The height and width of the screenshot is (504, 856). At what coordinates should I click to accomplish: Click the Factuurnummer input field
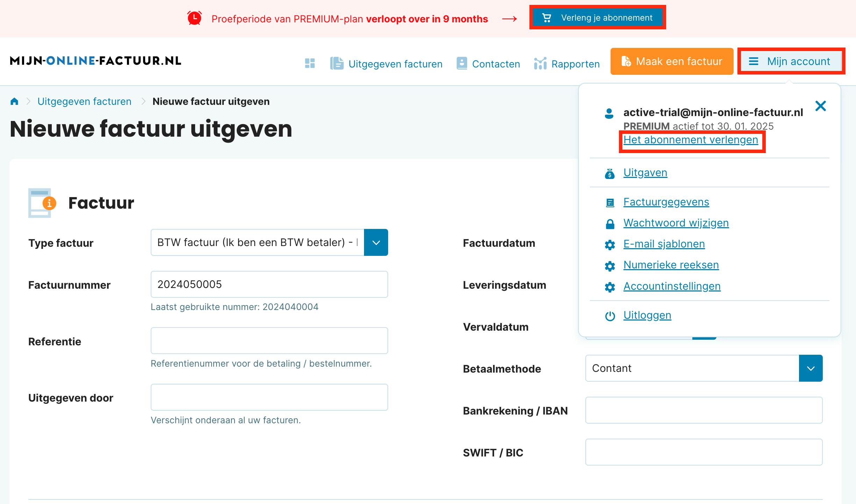pos(269,284)
